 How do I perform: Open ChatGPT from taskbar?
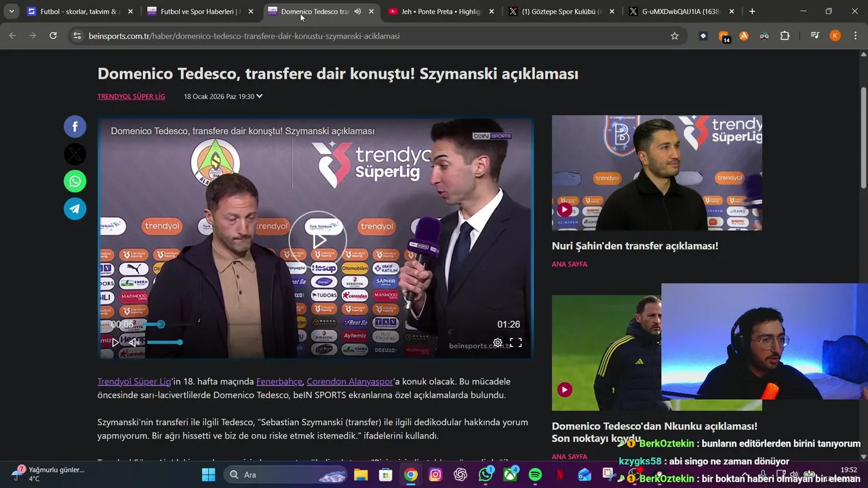pyautogui.click(x=460, y=474)
